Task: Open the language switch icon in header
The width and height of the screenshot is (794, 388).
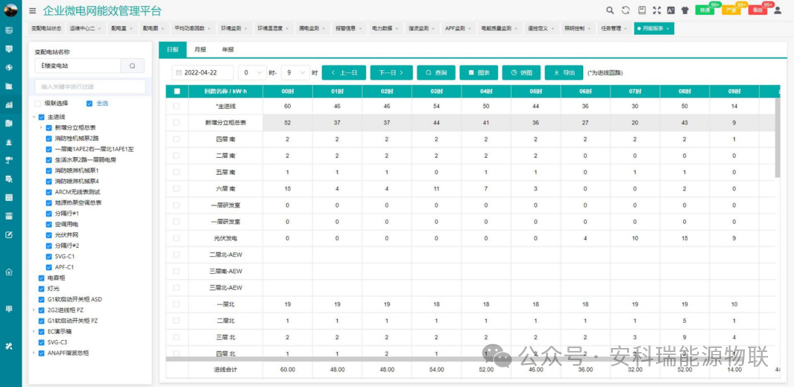Action: click(x=671, y=10)
